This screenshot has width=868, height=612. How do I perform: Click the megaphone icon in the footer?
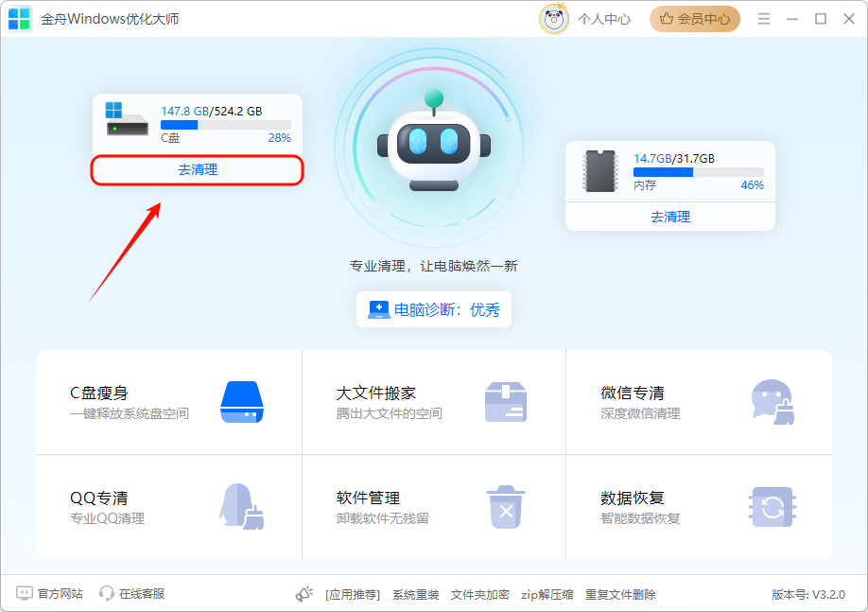[304, 594]
